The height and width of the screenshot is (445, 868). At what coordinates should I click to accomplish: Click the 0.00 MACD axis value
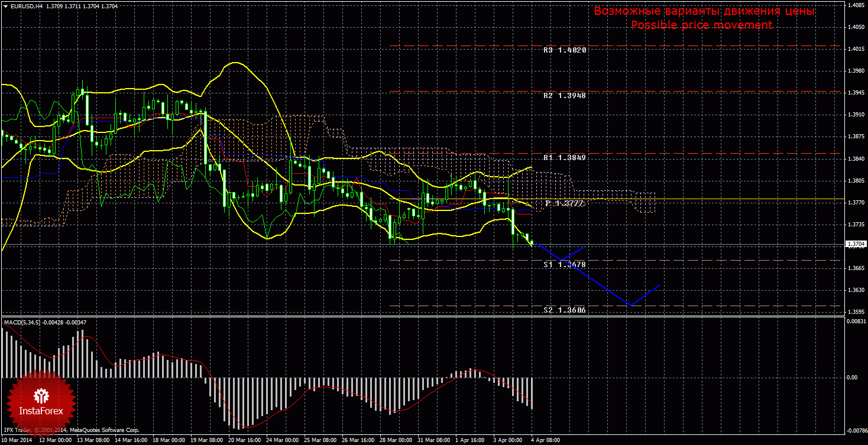pyautogui.click(x=852, y=377)
